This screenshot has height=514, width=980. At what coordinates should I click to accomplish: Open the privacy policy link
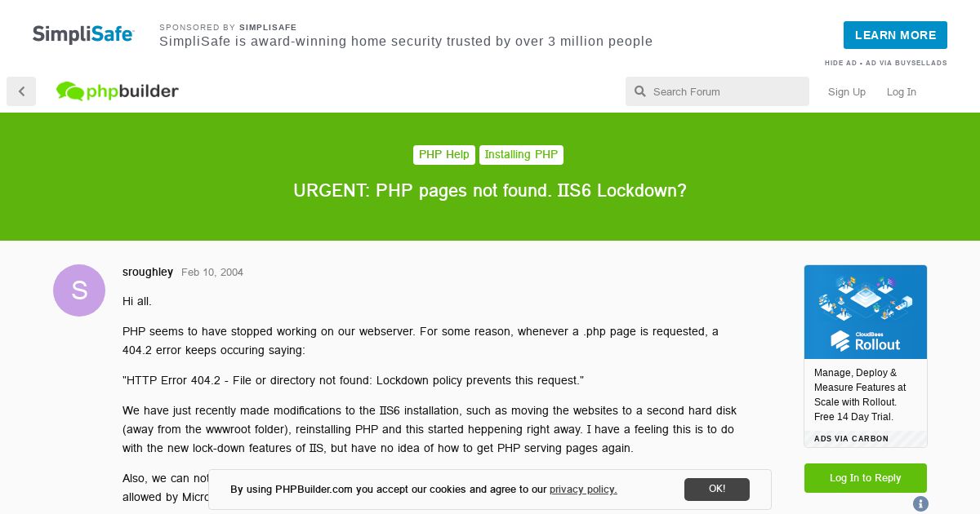point(583,490)
